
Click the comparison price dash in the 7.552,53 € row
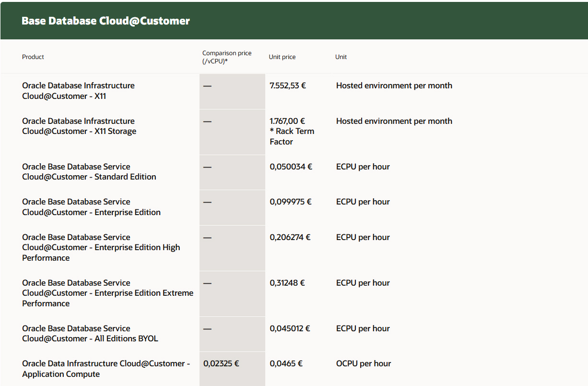coord(207,85)
